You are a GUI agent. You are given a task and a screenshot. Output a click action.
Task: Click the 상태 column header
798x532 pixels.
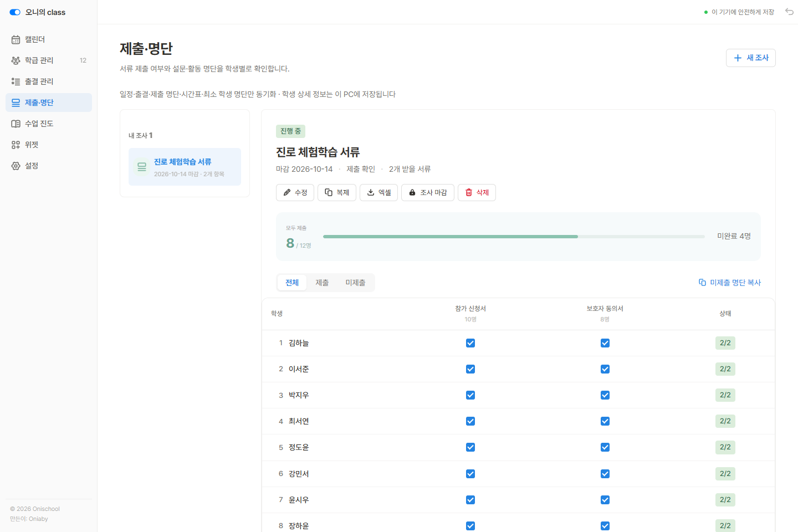click(725, 314)
